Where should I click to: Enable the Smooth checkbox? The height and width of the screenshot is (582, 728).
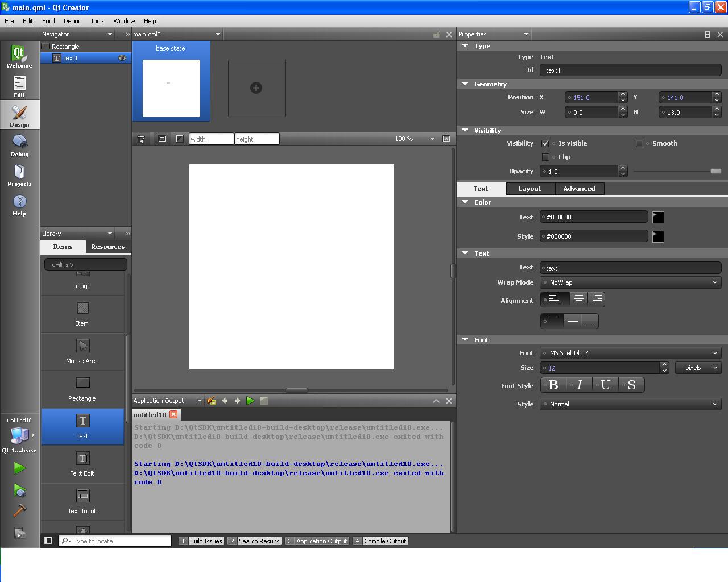pos(639,143)
